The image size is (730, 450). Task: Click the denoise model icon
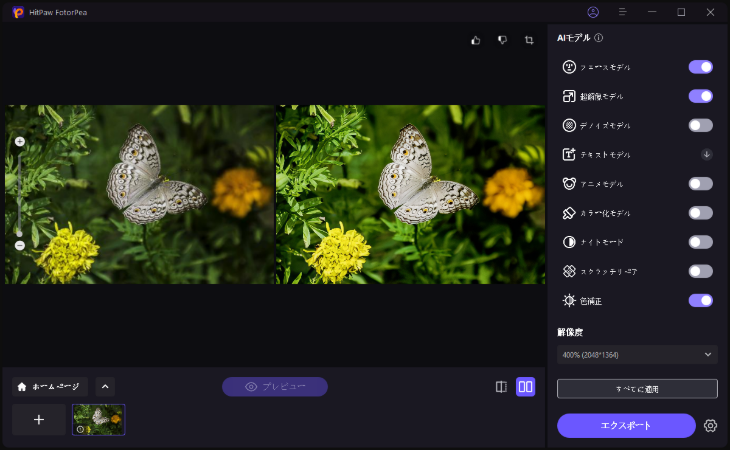[x=569, y=125]
